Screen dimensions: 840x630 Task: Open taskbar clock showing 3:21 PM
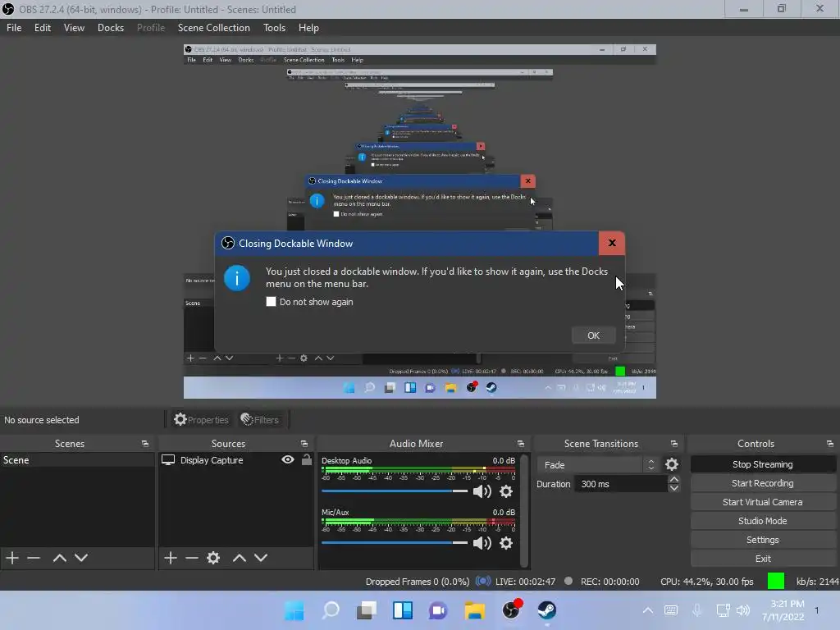point(783,610)
